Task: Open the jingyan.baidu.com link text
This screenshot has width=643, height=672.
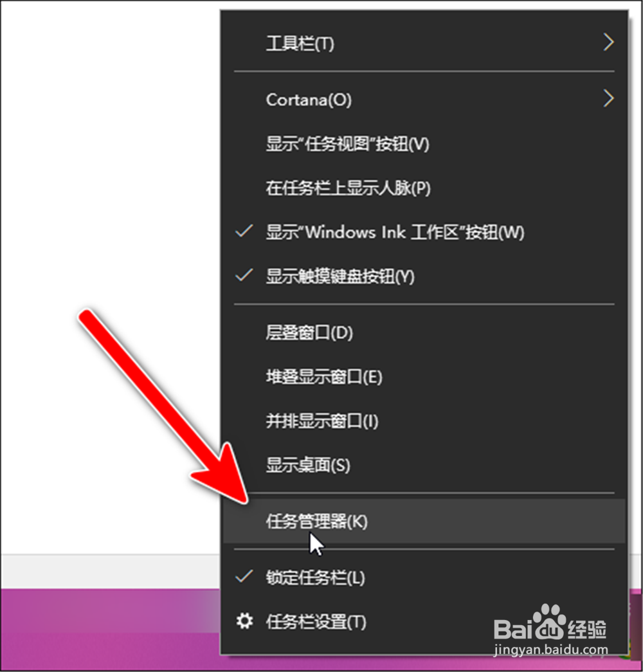Action: pos(551,651)
